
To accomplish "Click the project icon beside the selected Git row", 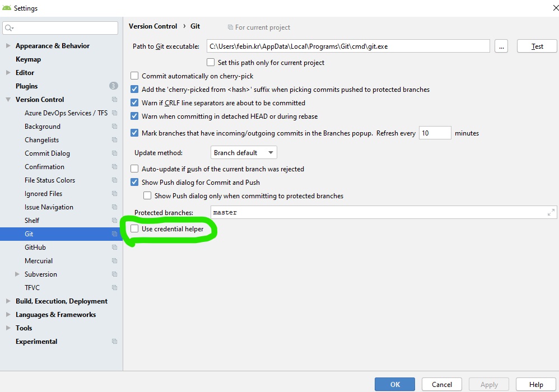I will pyautogui.click(x=114, y=234).
